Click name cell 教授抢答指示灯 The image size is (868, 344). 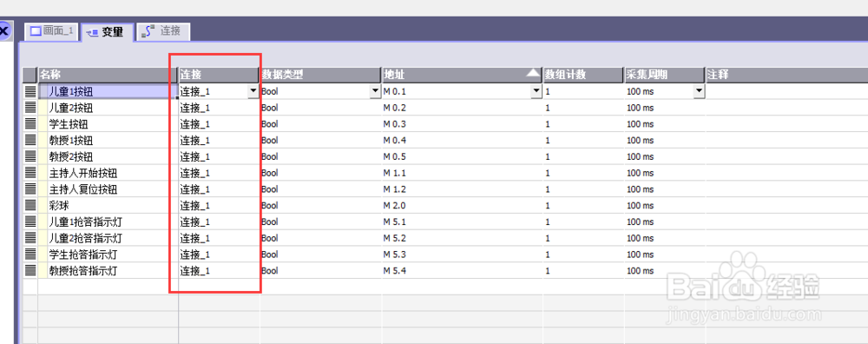click(108, 271)
